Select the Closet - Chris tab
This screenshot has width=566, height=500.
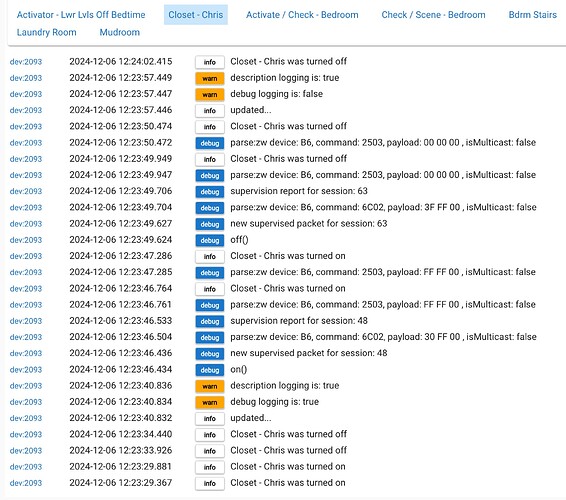(x=196, y=15)
